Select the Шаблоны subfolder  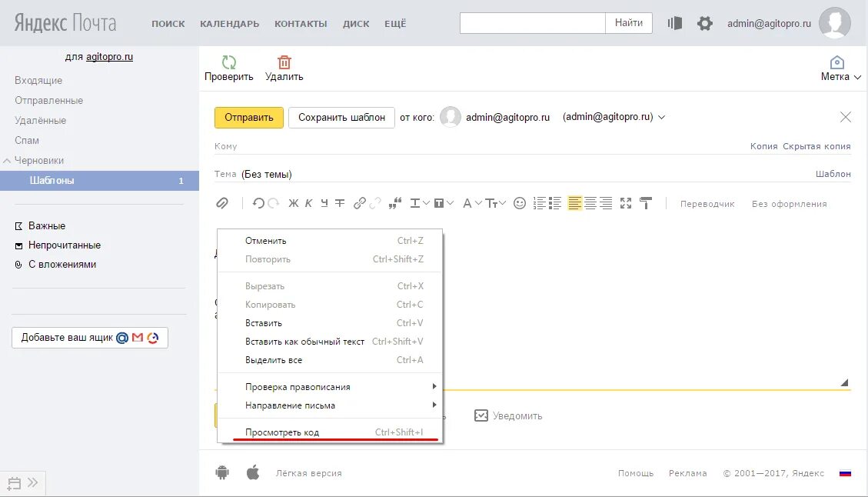click(100, 181)
